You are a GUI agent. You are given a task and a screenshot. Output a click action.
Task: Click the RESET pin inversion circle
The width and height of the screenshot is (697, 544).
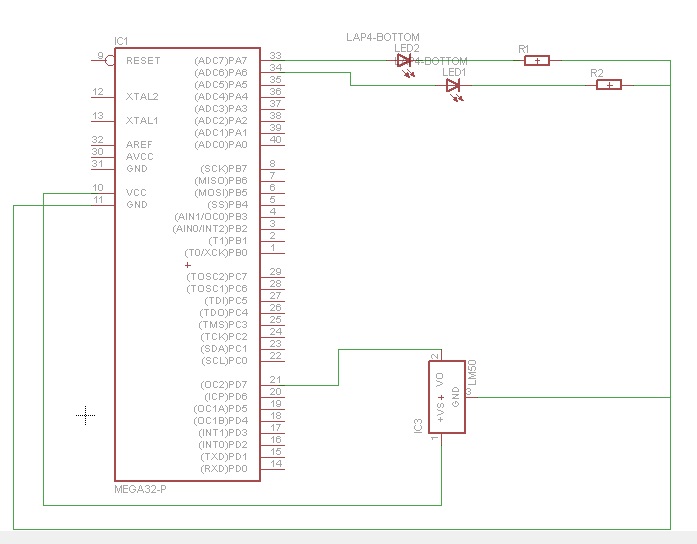pyautogui.click(x=110, y=60)
